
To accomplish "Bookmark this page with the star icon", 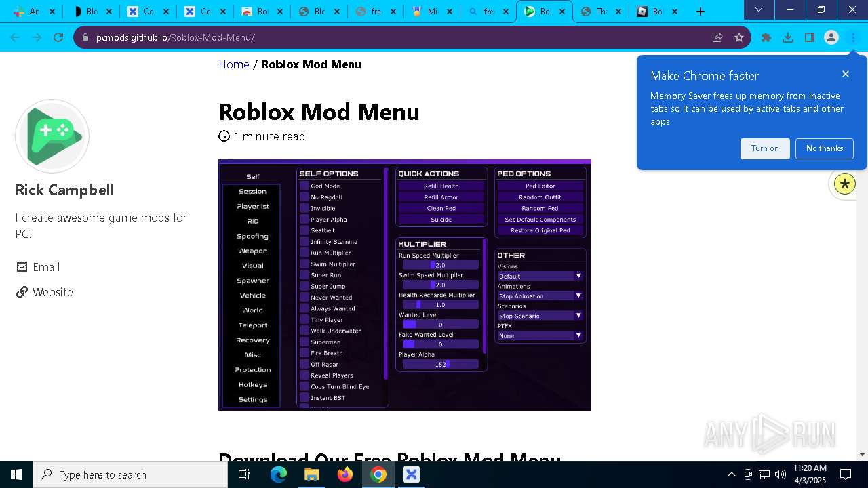I will (739, 37).
